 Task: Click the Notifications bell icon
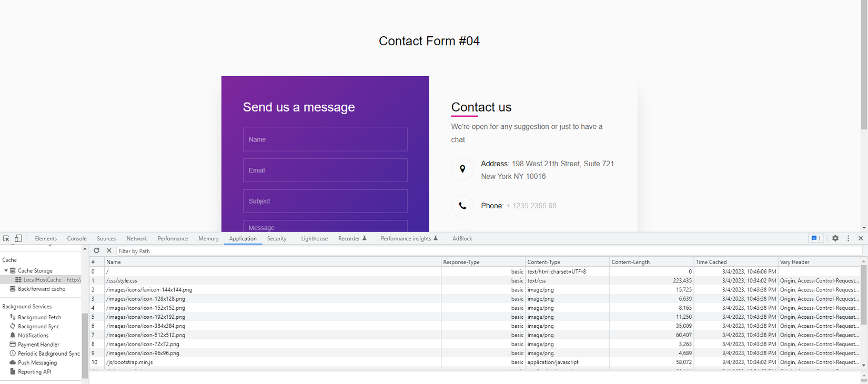pos(13,335)
